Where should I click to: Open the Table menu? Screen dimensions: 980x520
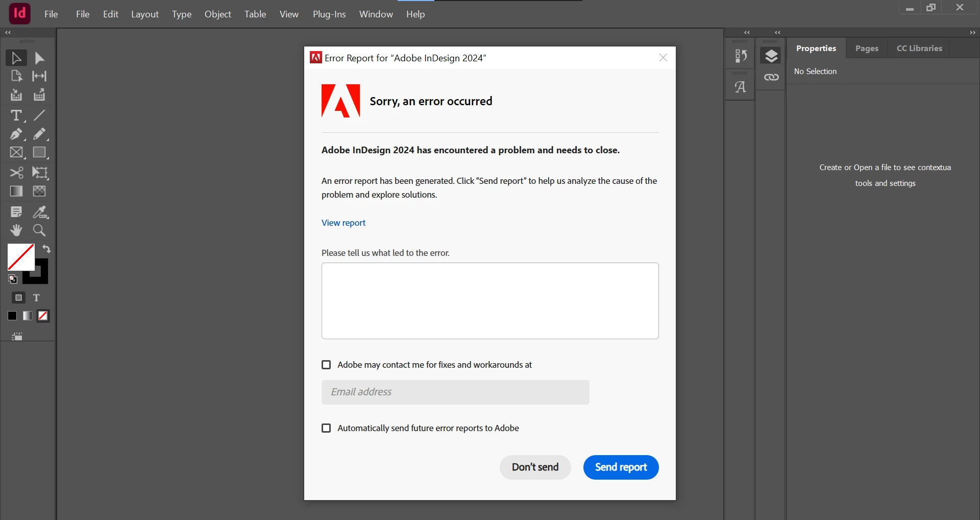tap(255, 14)
